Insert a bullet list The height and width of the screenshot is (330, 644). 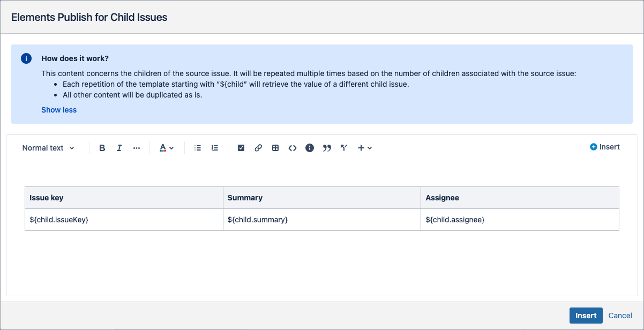click(x=198, y=148)
